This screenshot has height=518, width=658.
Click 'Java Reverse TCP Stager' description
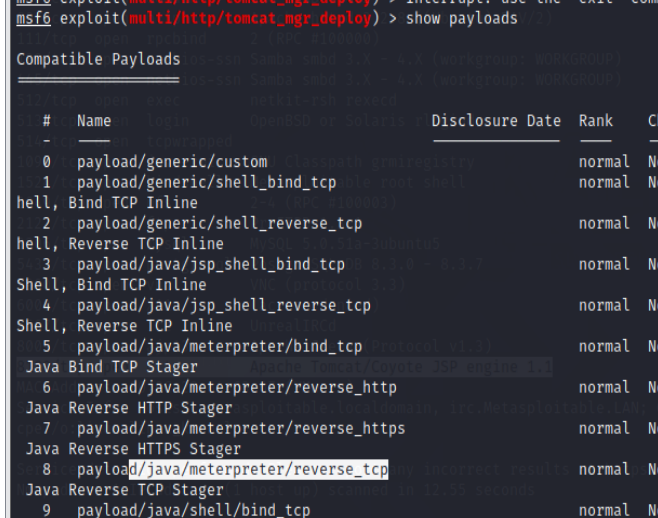pos(125,490)
